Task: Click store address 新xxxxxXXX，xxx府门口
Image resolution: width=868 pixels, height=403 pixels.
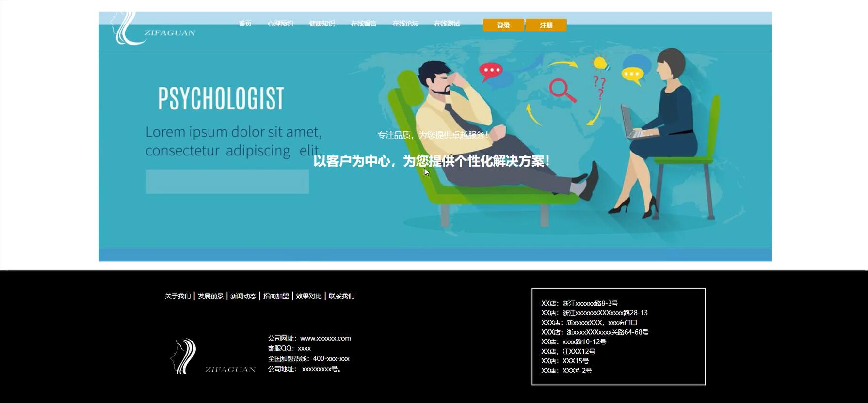Action: click(589, 323)
